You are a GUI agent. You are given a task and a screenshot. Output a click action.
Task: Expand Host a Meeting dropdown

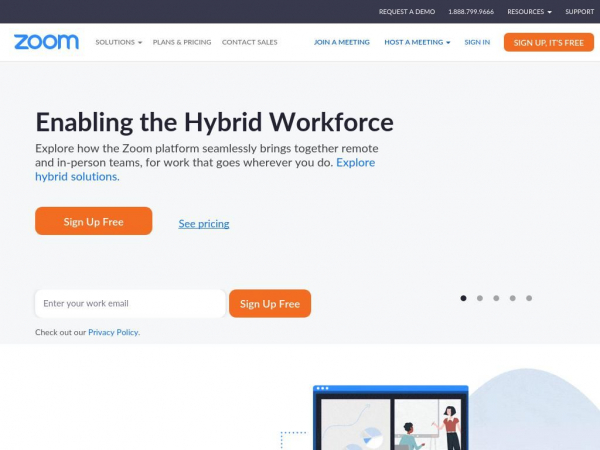(x=417, y=42)
